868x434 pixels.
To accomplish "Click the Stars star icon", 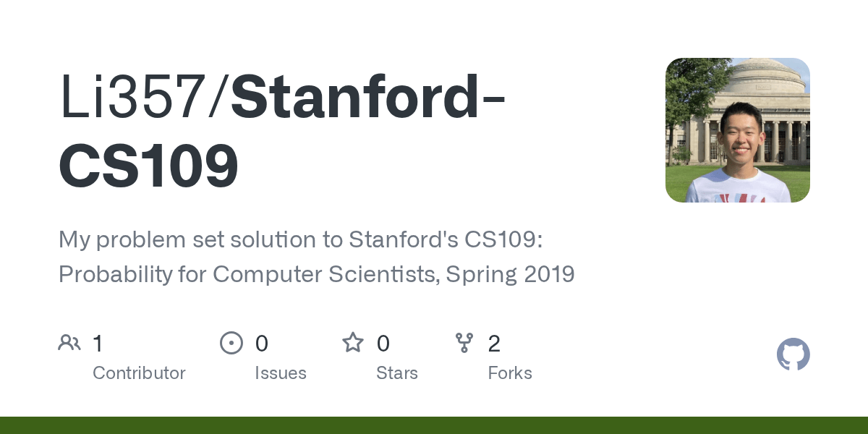I will point(353,343).
